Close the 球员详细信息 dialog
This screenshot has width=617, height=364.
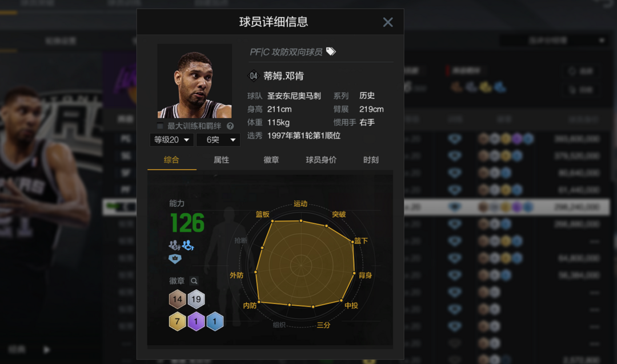(388, 22)
